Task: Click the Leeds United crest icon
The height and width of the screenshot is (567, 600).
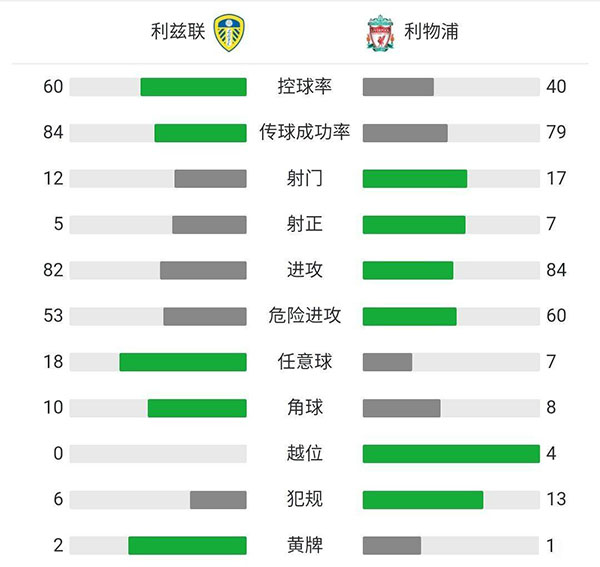Action: (230, 33)
